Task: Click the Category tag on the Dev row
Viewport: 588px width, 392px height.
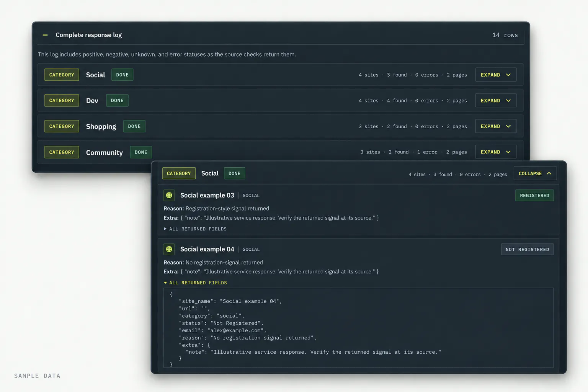Action: [62, 100]
